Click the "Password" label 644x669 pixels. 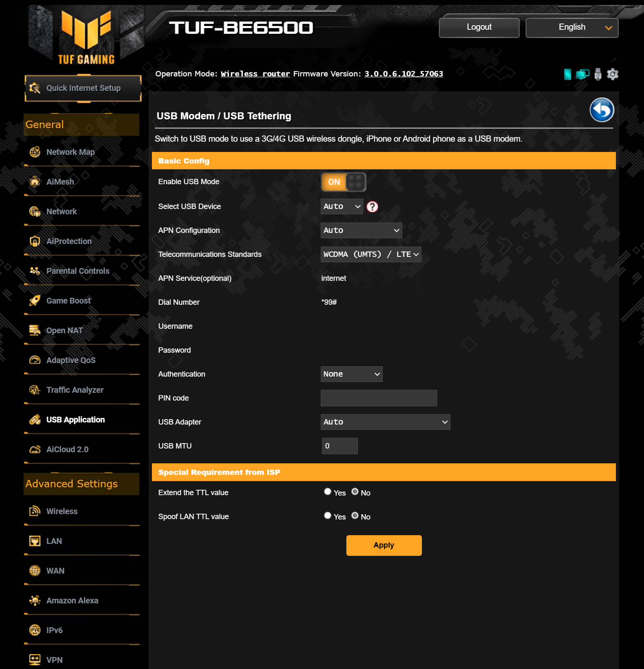pyautogui.click(x=175, y=350)
